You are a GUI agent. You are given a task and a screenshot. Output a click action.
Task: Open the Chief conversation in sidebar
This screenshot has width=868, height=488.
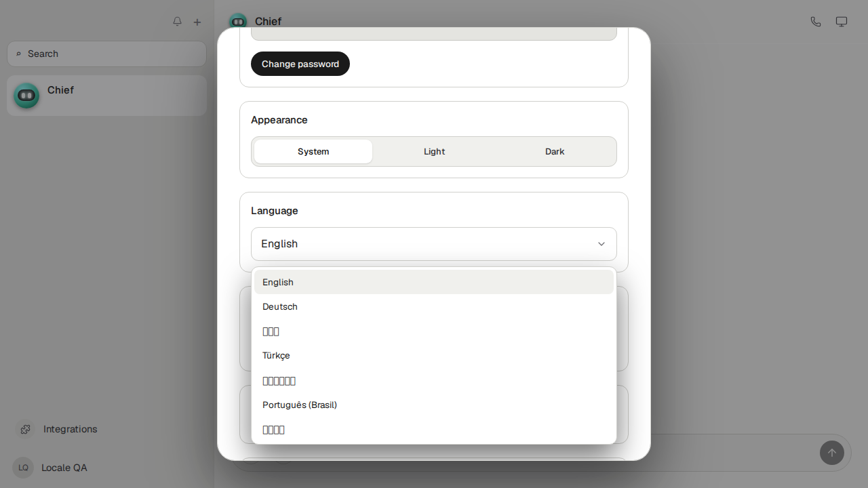click(x=106, y=96)
